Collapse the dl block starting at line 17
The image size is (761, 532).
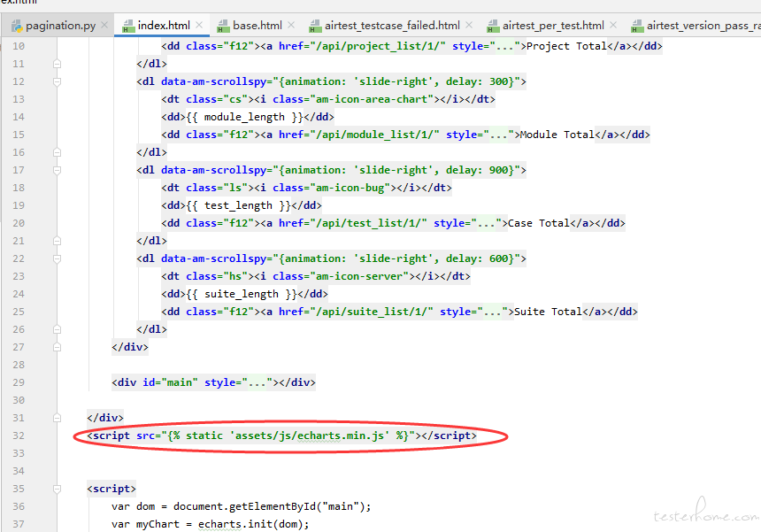57,170
